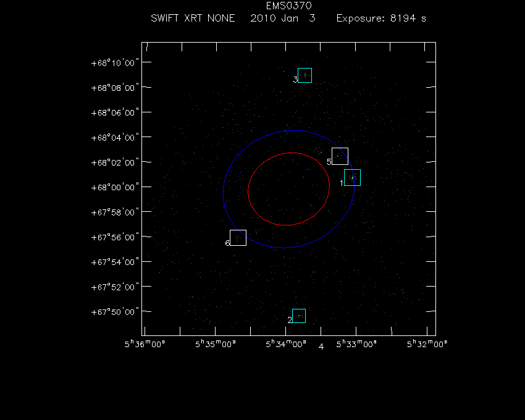Click the white box for source 6
Screen dimensions: 525x420
point(238,238)
